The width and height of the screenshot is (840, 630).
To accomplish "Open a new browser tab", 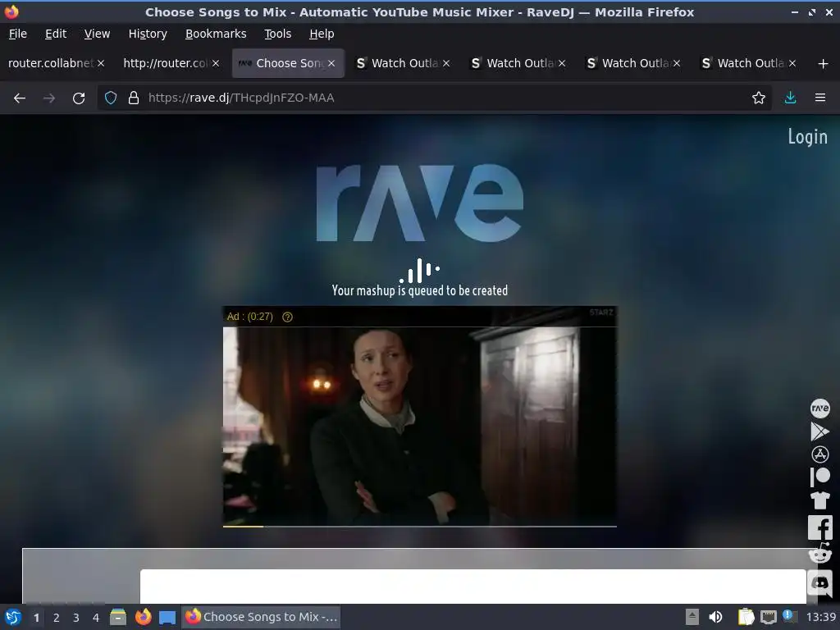I will (x=823, y=64).
